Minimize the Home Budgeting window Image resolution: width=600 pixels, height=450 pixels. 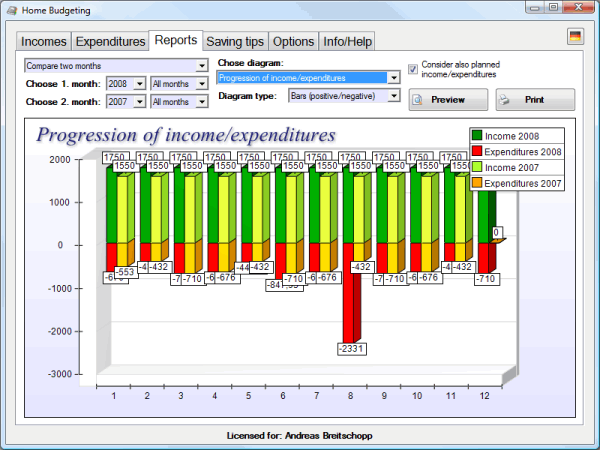[535, 8]
